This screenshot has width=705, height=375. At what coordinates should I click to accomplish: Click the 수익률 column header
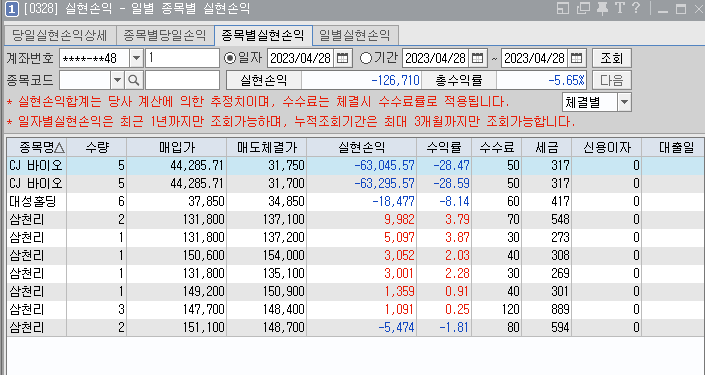click(444, 147)
